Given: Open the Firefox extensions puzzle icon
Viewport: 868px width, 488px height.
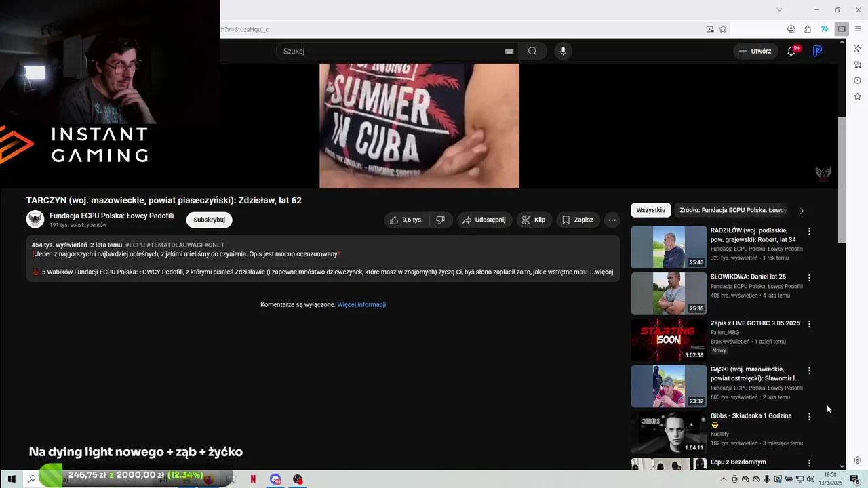Looking at the screenshot, I should pyautogui.click(x=808, y=29).
